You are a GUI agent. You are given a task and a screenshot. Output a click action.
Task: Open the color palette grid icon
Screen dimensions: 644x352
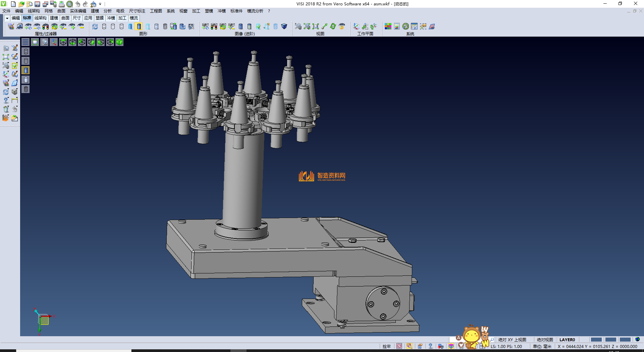coord(388,26)
